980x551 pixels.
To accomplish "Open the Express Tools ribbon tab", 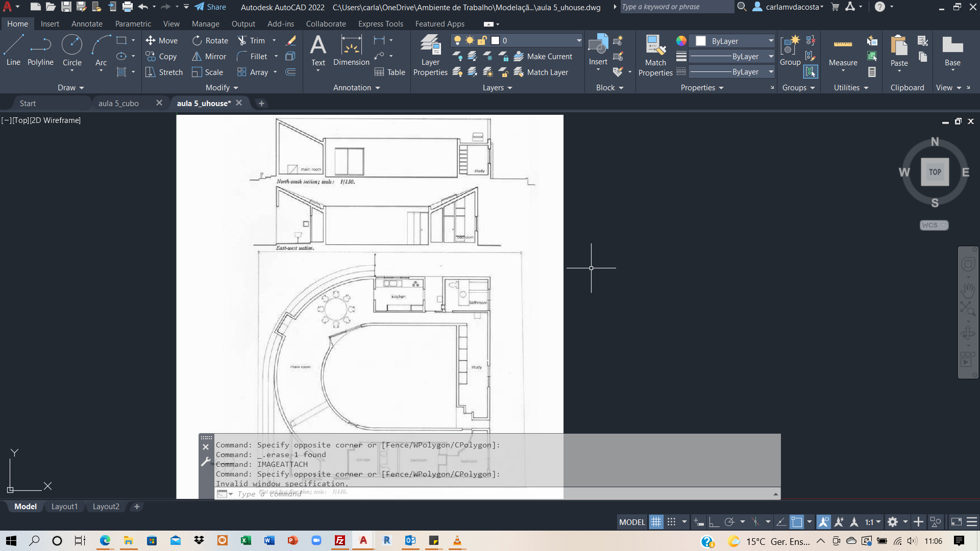I will point(380,23).
